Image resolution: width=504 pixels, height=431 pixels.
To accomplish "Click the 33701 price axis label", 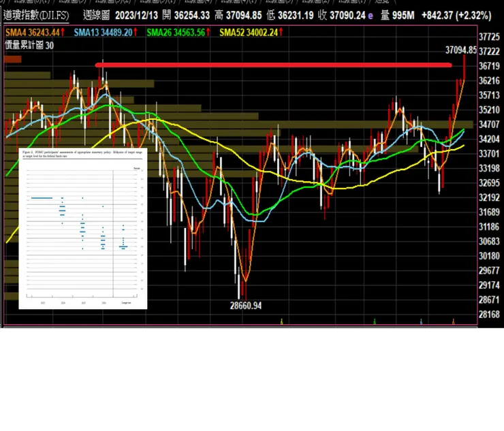I will (x=489, y=154).
